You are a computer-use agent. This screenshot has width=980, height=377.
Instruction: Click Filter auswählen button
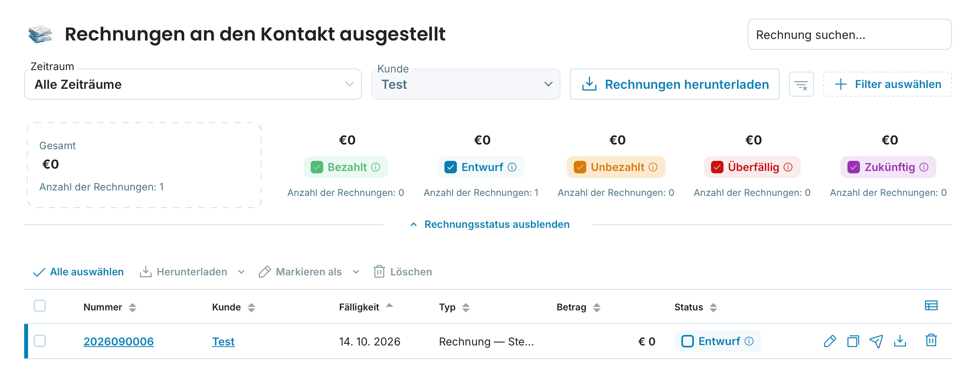[x=887, y=84]
